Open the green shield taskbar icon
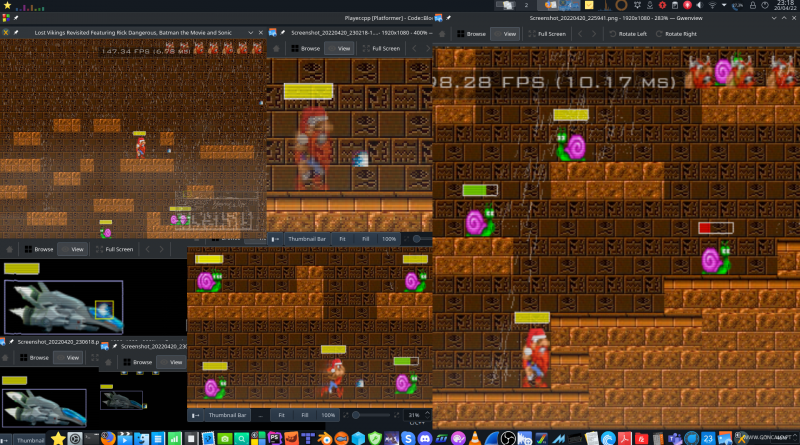 pyautogui.click(x=374, y=438)
